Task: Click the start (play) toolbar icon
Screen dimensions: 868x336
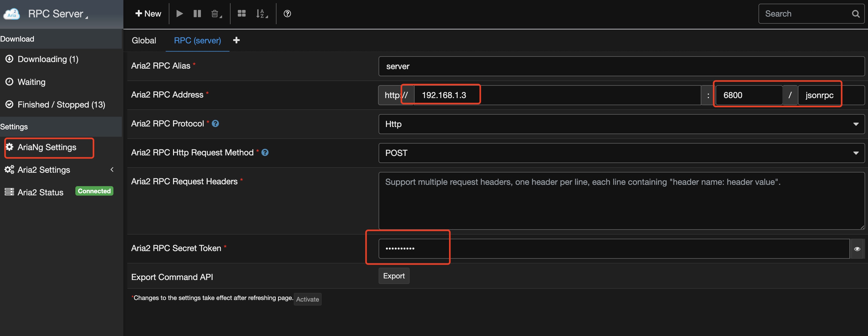Action: [179, 13]
